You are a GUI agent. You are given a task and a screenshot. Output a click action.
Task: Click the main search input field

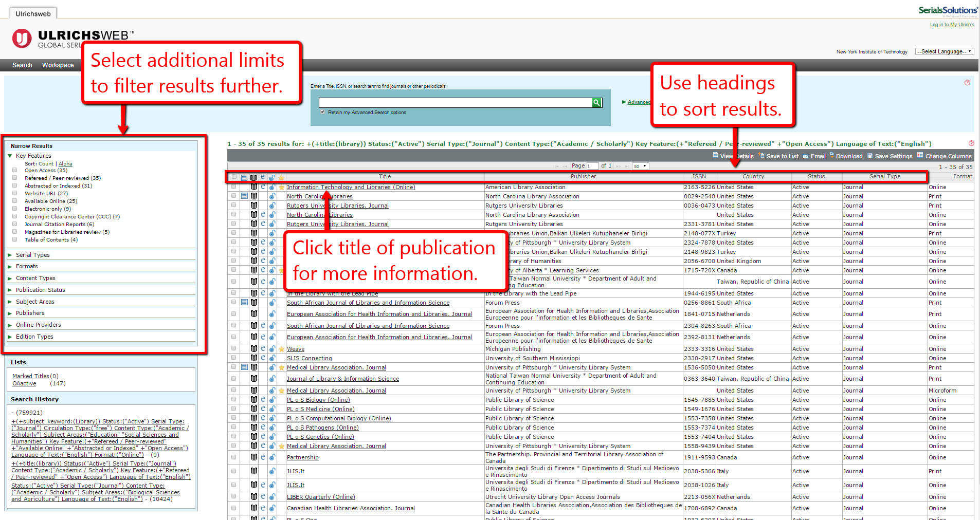[455, 103]
